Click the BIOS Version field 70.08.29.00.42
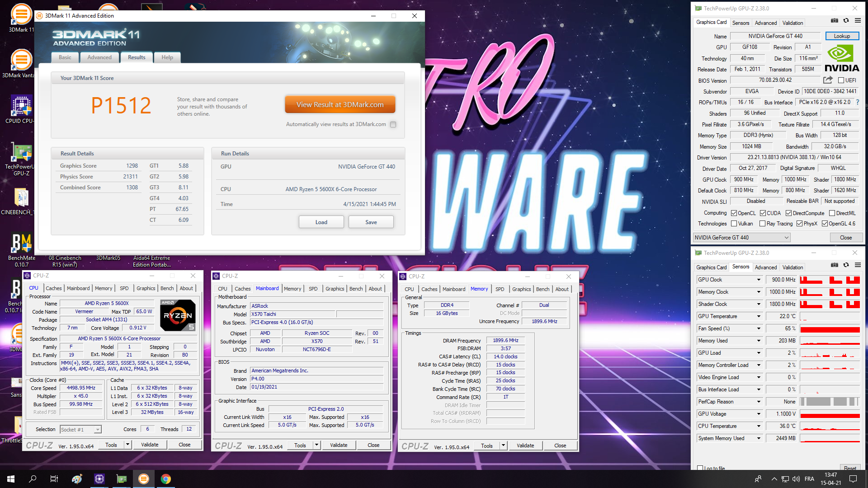Screen dimensions: 868x488 (x=775, y=80)
